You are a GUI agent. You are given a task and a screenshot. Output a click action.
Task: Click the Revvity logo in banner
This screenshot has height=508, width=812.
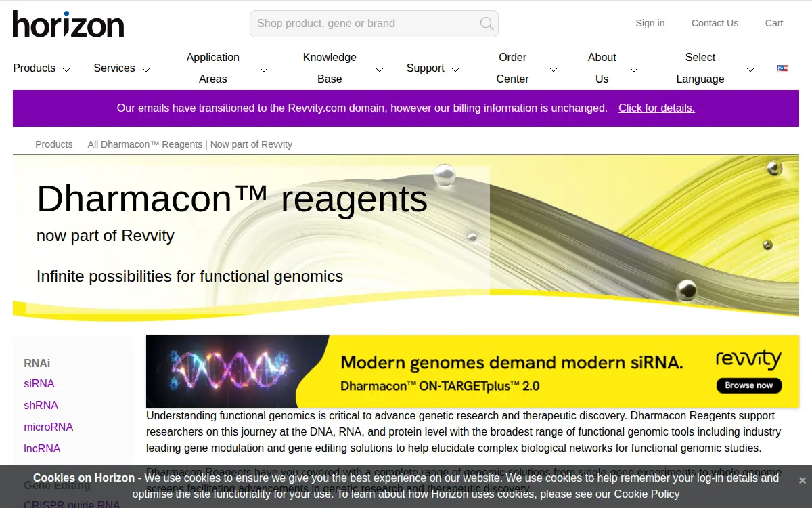pos(748,359)
